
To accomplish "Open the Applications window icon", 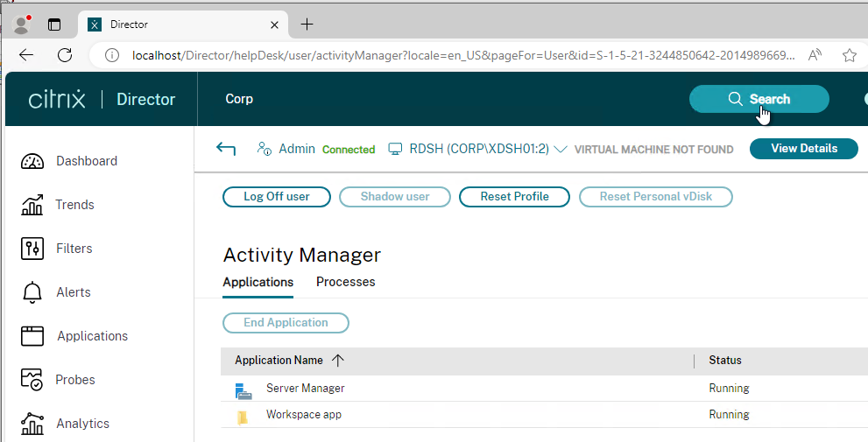I will [x=32, y=336].
